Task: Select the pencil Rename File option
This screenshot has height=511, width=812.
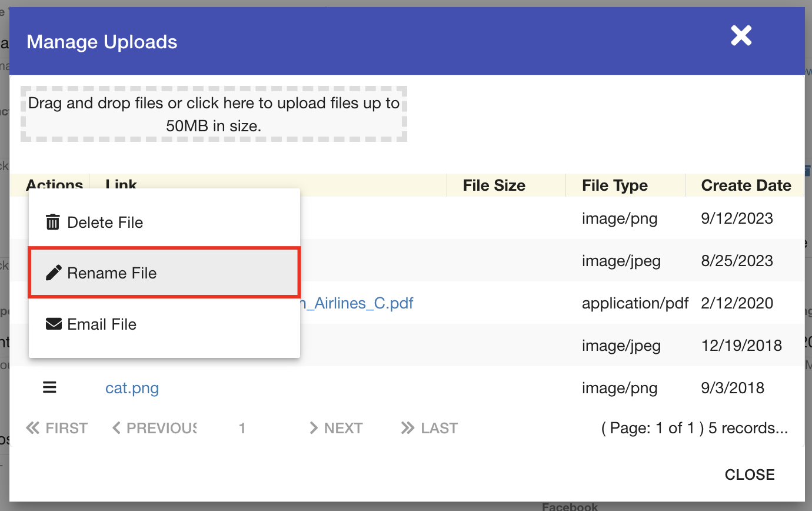Action: [112, 273]
